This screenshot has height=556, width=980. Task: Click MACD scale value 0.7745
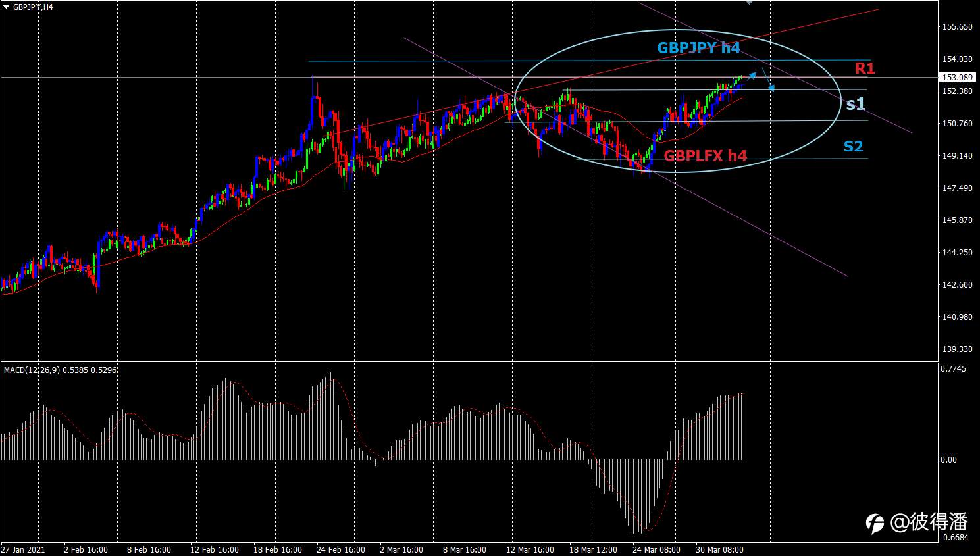954,369
